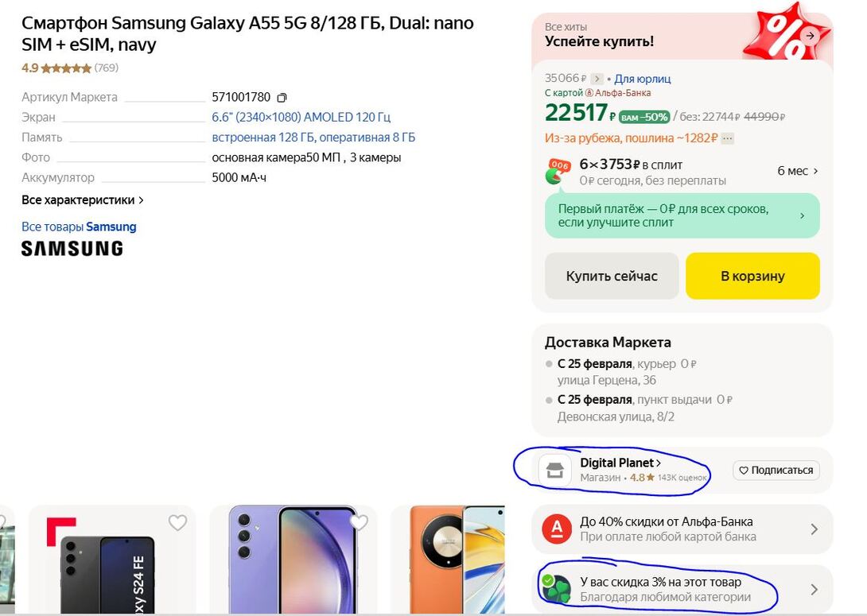
Task: Add Galaxy S24 FE to favorites
Action: (177, 522)
